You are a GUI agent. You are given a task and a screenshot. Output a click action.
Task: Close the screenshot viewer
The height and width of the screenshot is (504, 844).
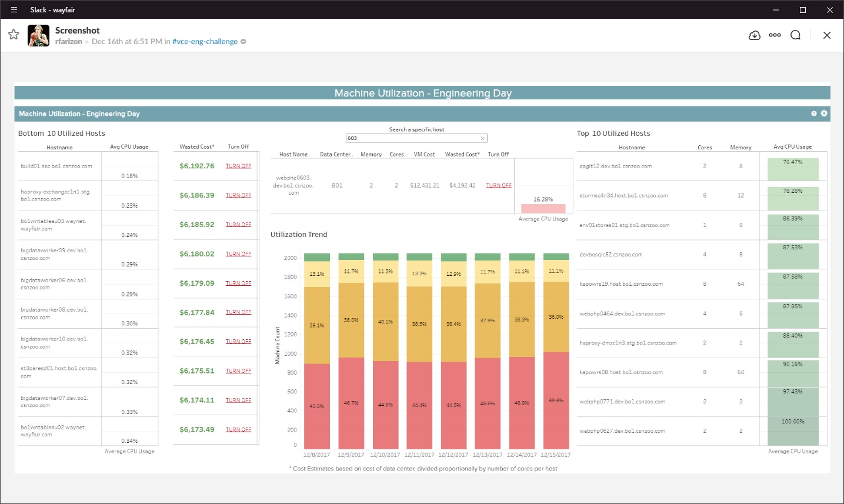[827, 35]
